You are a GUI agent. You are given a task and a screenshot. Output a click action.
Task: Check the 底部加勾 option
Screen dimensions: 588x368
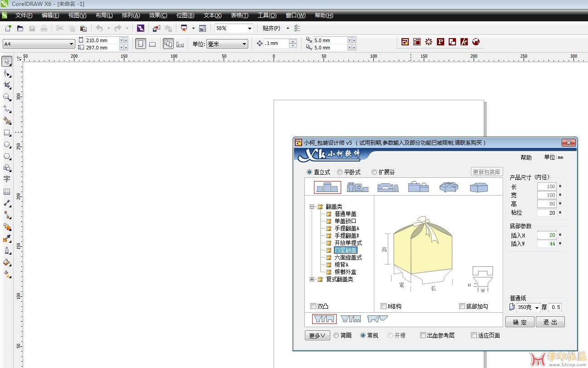pyautogui.click(x=474, y=306)
